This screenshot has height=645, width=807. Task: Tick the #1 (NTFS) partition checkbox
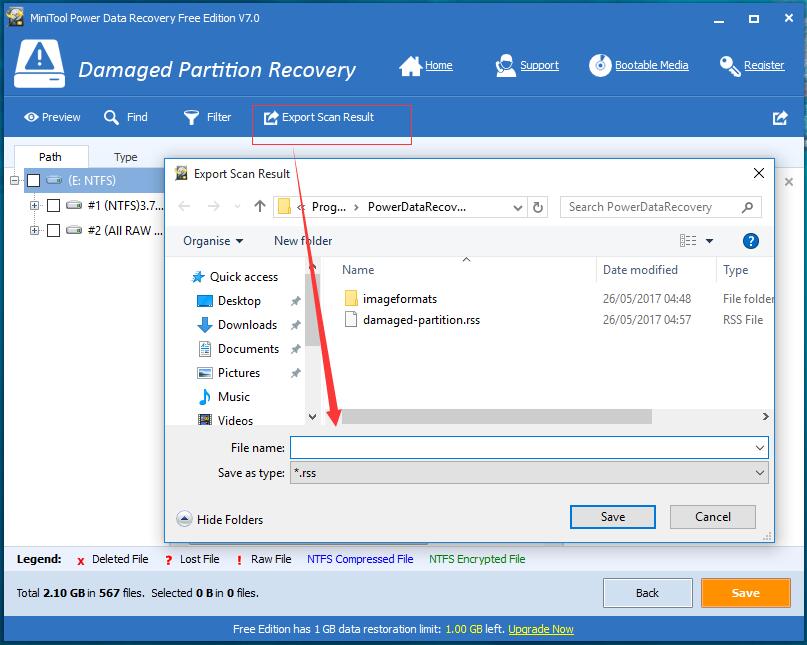pyautogui.click(x=53, y=206)
